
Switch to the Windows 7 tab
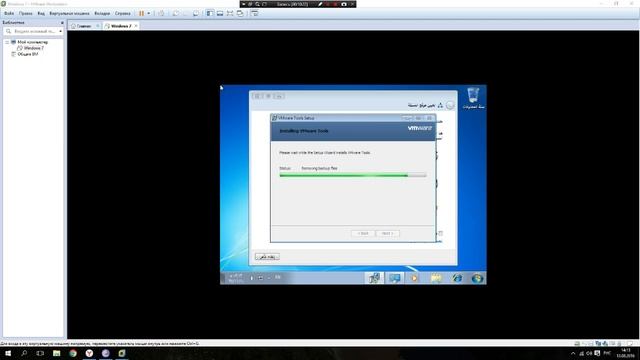pyautogui.click(x=121, y=26)
